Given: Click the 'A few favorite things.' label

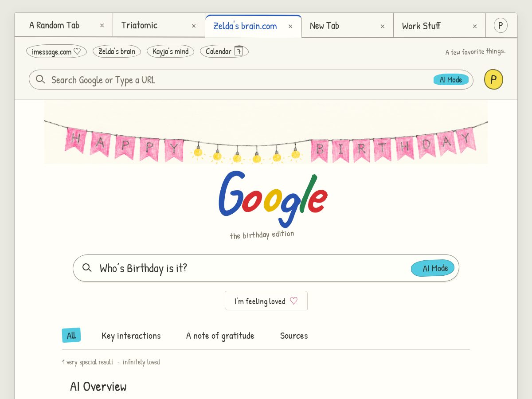Looking at the screenshot, I should point(475,52).
